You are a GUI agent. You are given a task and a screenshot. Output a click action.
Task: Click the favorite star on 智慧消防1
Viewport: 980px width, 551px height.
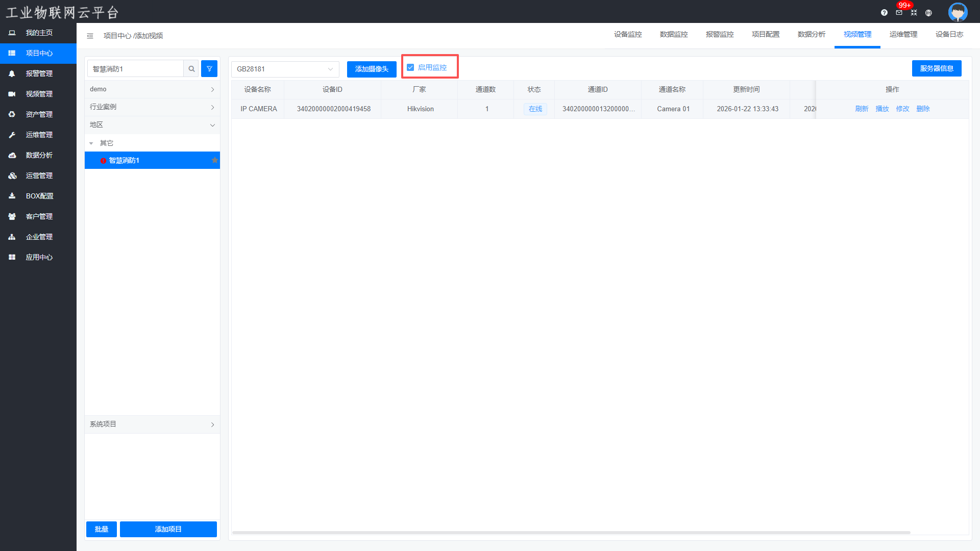pos(215,160)
